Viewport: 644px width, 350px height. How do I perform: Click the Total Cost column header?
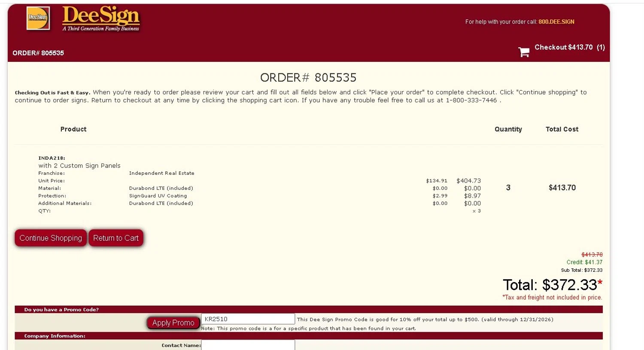(562, 129)
